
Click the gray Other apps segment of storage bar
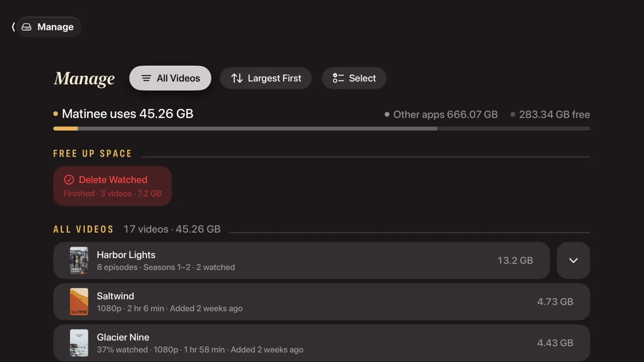257,129
